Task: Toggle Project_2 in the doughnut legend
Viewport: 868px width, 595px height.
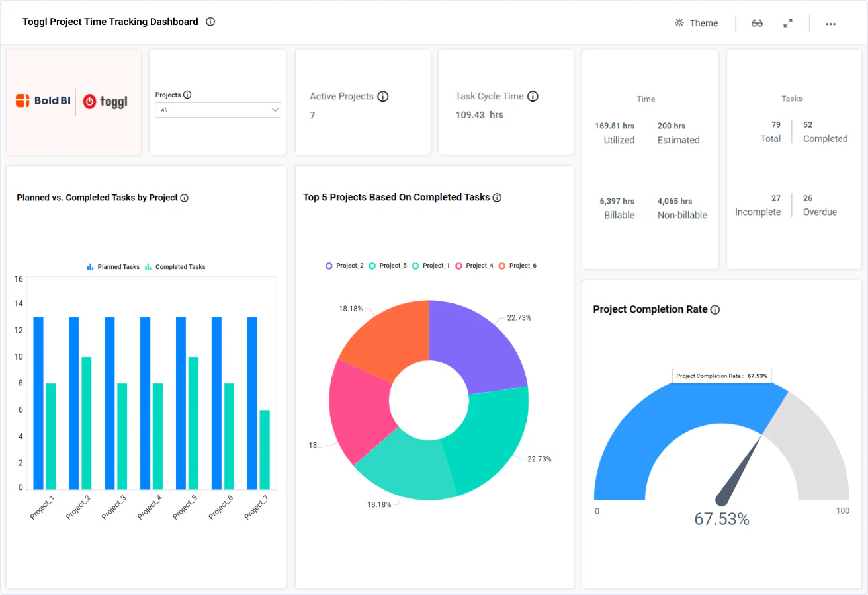Action: (x=344, y=266)
